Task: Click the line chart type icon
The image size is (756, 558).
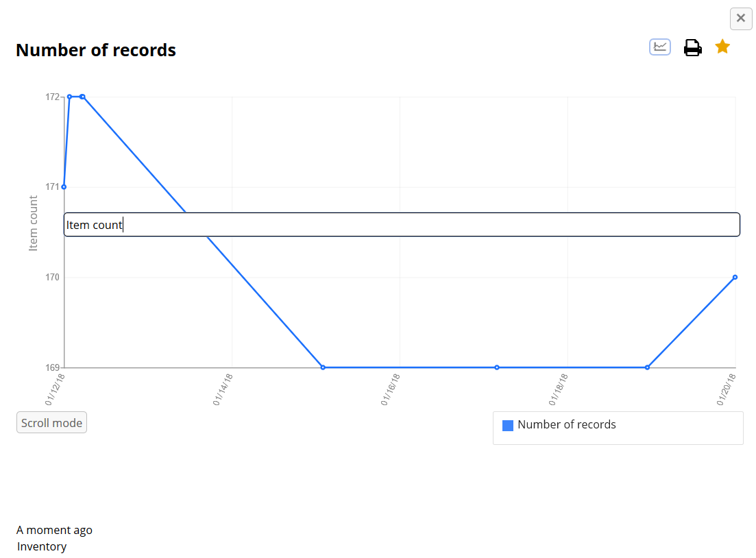Action: click(x=660, y=47)
